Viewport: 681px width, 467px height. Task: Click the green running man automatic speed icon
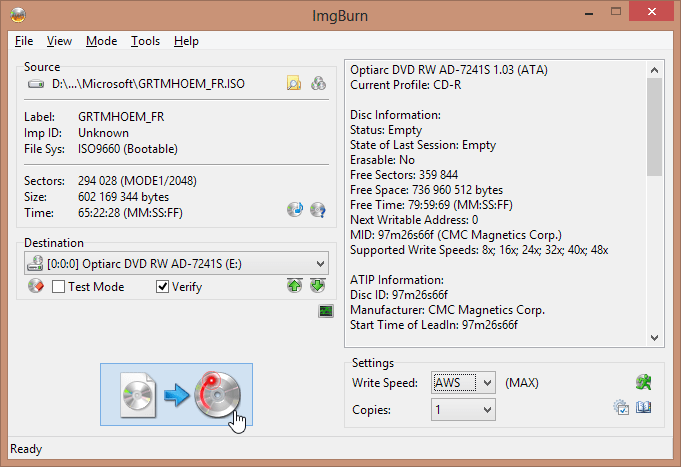coord(644,382)
